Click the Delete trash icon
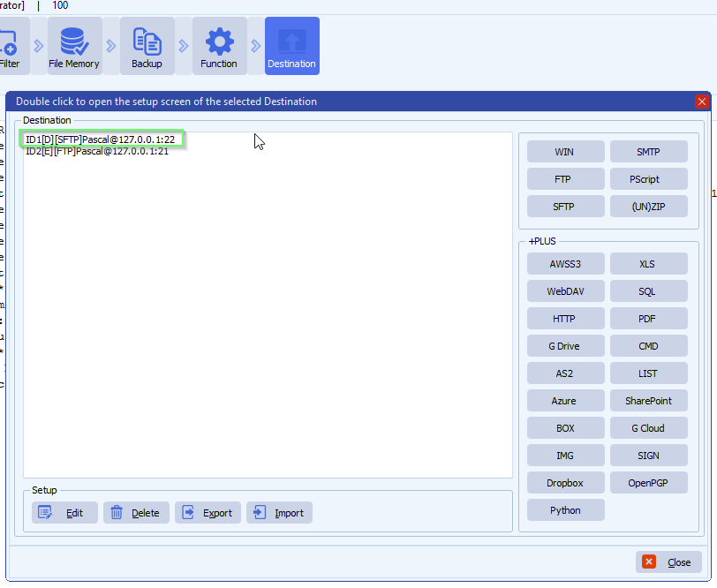 pyautogui.click(x=117, y=513)
